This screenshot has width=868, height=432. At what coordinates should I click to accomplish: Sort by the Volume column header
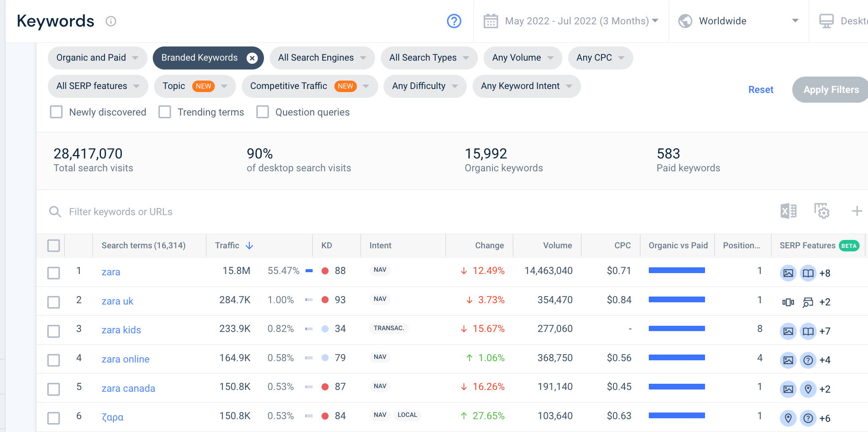click(558, 246)
